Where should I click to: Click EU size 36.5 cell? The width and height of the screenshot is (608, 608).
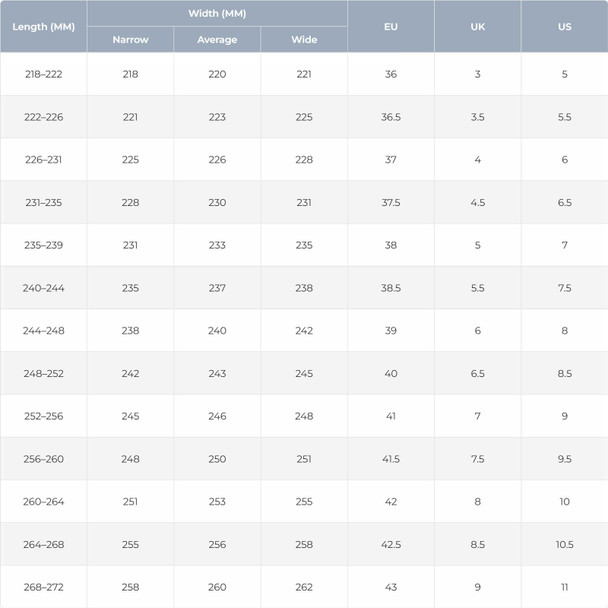391,117
